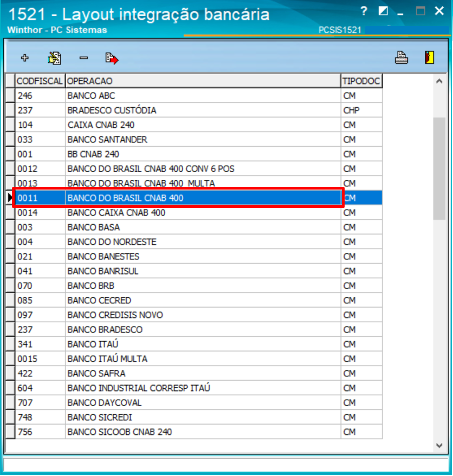Image resolution: width=453 pixels, height=476 pixels.
Task: Select the BANCO DO NORDESTE row
Action: tap(199, 242)
